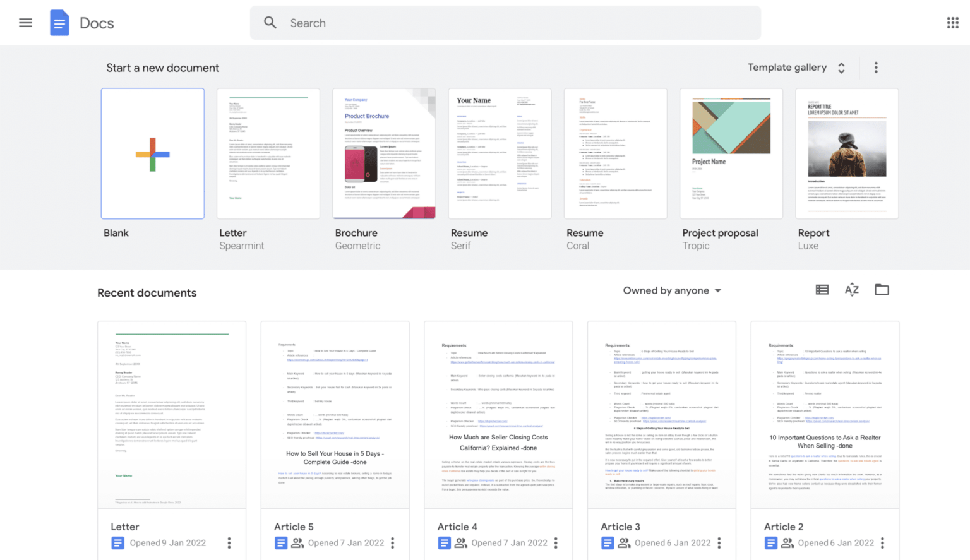This screenshot has width=970, height=560.
Task: Open the file picker folder icon
Action: 882,290
